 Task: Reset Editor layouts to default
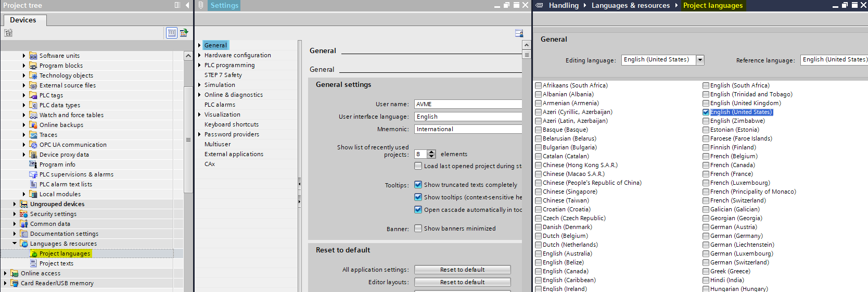point(462,282)
